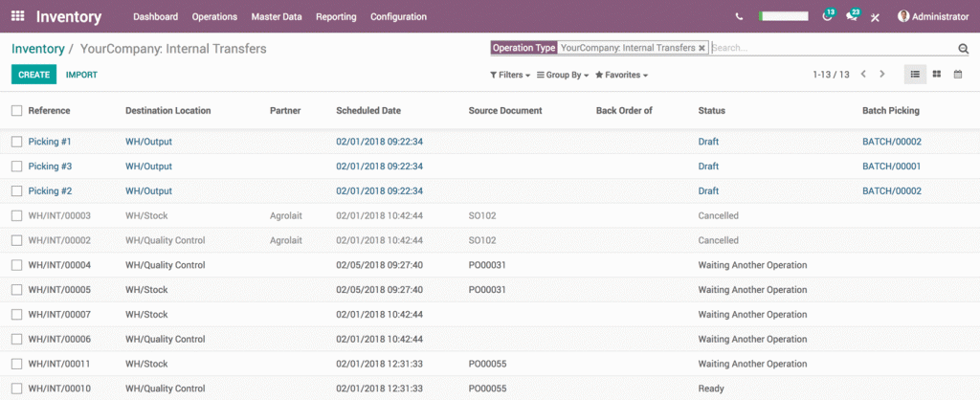
Task: Open the activities clock icon
Action: 827,16
